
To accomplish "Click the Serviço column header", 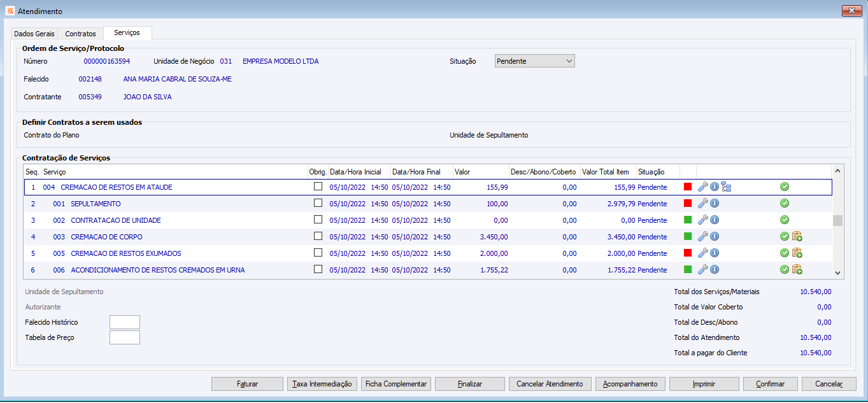I will 174,172.
